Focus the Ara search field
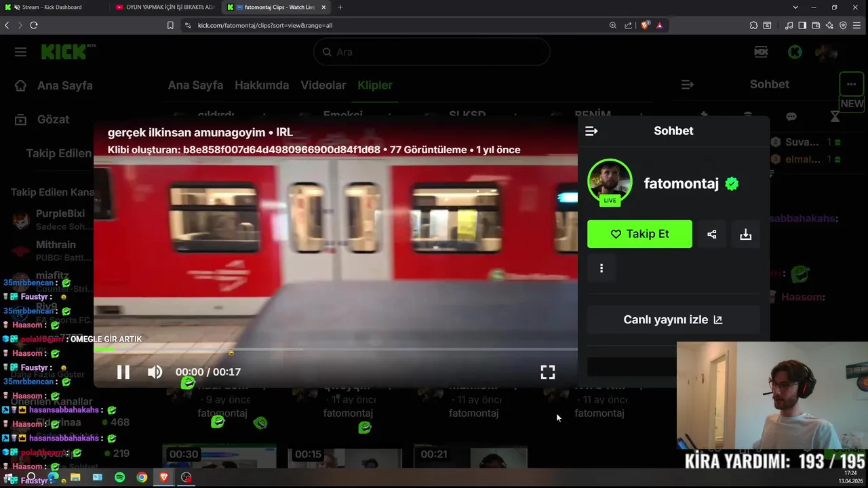Viewport: 868px width, 488px height. 432,52
